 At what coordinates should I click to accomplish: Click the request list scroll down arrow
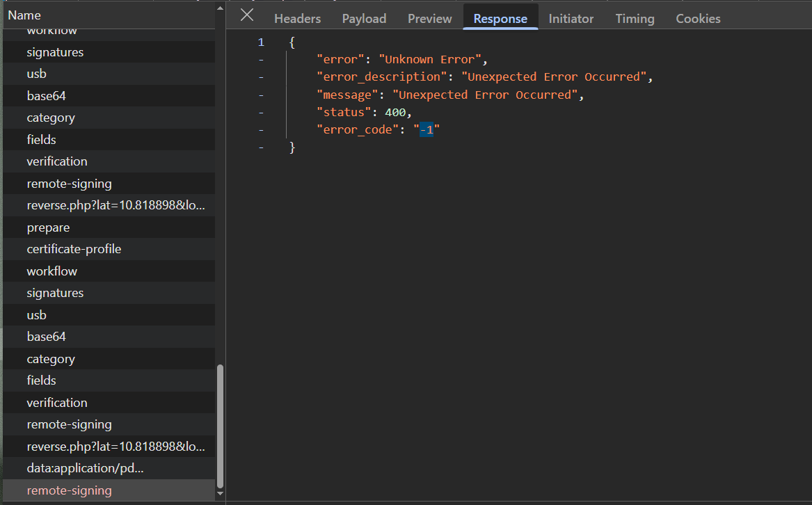[220, 493]
